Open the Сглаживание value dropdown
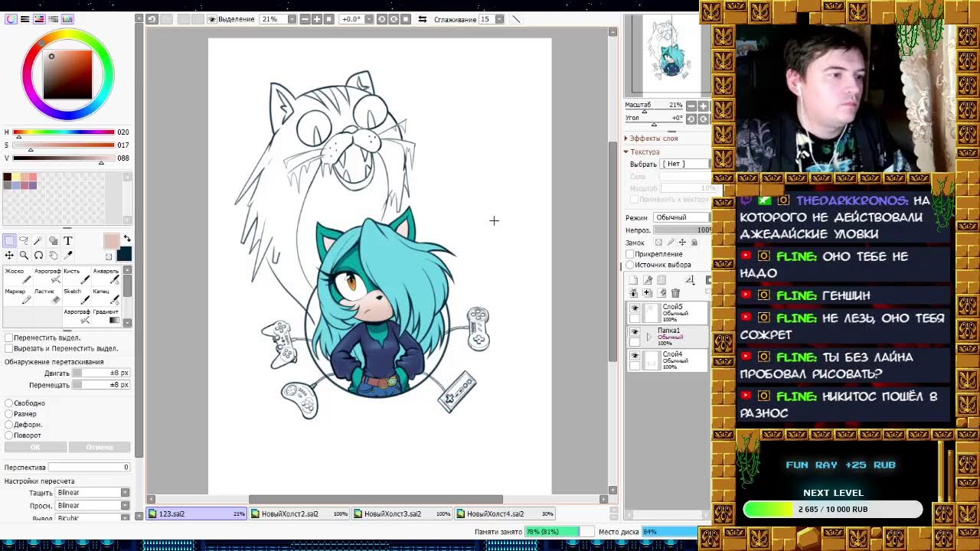980x551 pixels. click(x=500, y=19)
